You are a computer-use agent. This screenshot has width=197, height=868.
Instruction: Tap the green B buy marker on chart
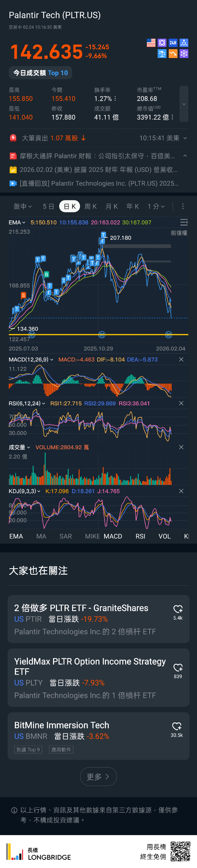tap(46, 274)
